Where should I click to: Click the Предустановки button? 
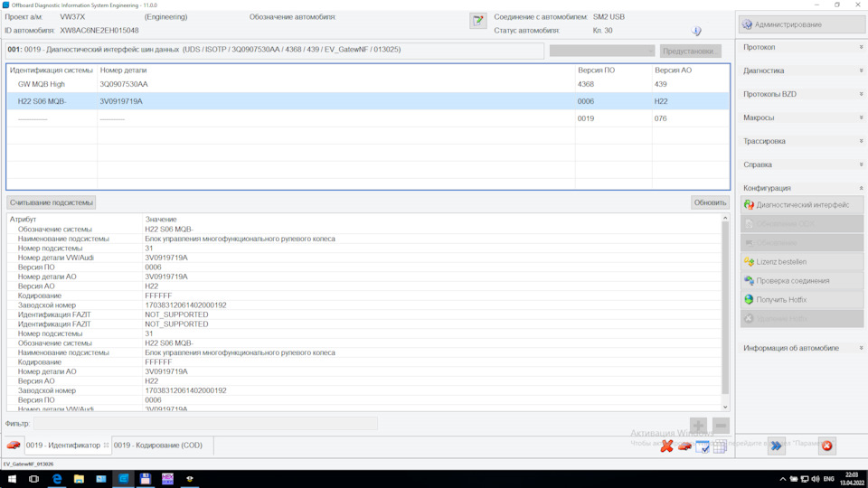click(x=690, y=51)
